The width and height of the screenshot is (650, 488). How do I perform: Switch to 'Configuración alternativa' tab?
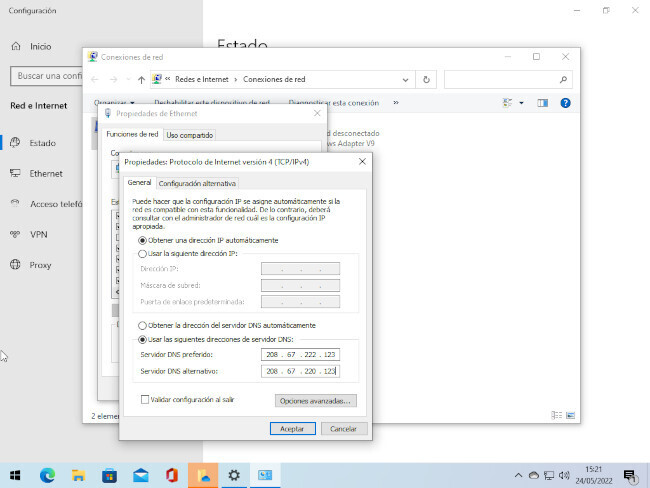pyautogui.click(x=197, y=183)
